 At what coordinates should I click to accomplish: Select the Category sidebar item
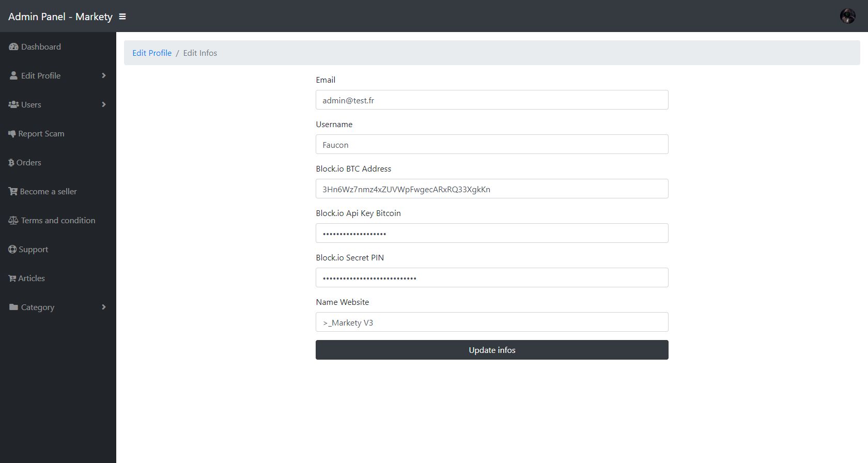tap(58, 307)
